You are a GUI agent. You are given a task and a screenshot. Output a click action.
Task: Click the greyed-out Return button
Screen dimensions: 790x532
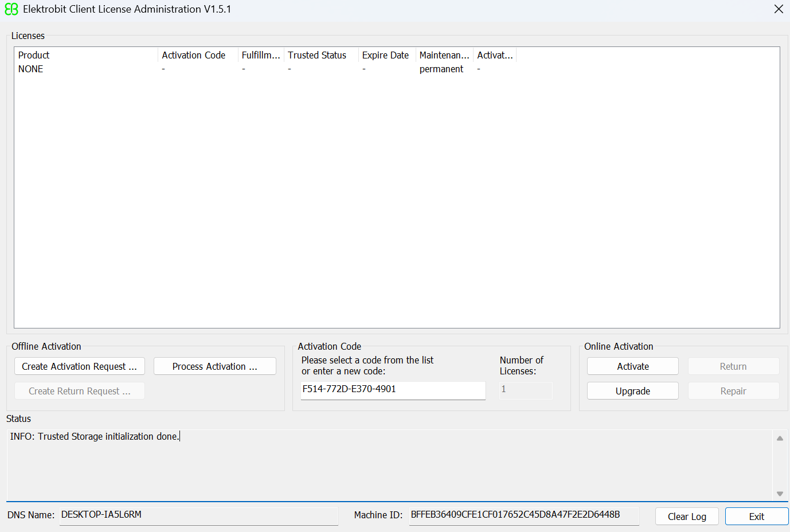[x=733, y=366]
